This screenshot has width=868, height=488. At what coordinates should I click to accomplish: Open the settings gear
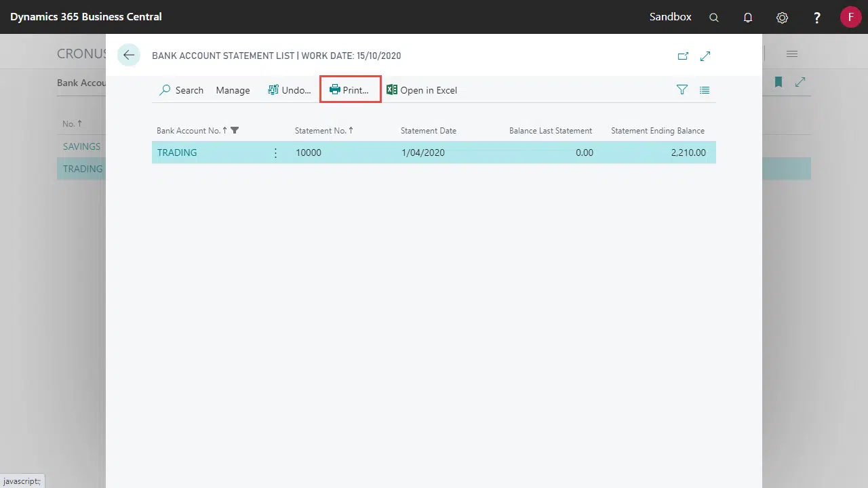coord(782,18)
